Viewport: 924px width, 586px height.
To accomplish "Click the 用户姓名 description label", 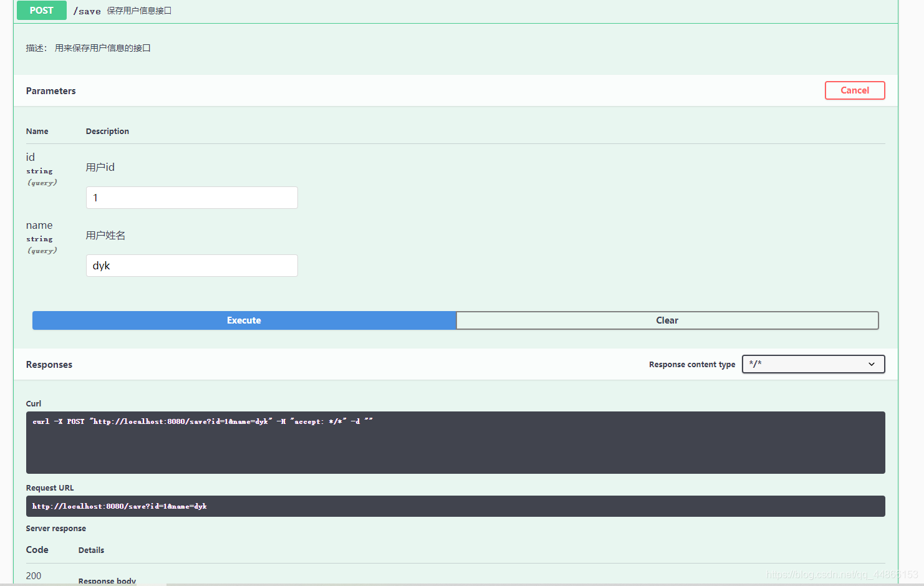I will click(x=105, y=235).
